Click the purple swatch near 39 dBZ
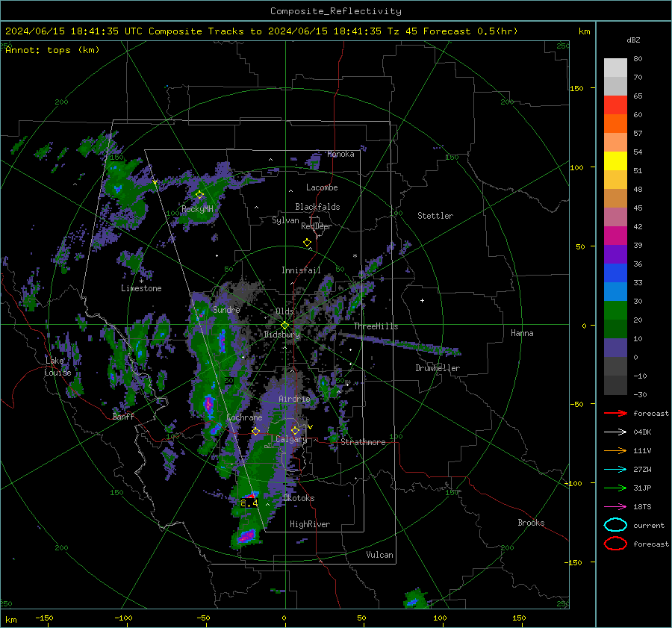Screen dimensions: 672x628 click(615, 254)
